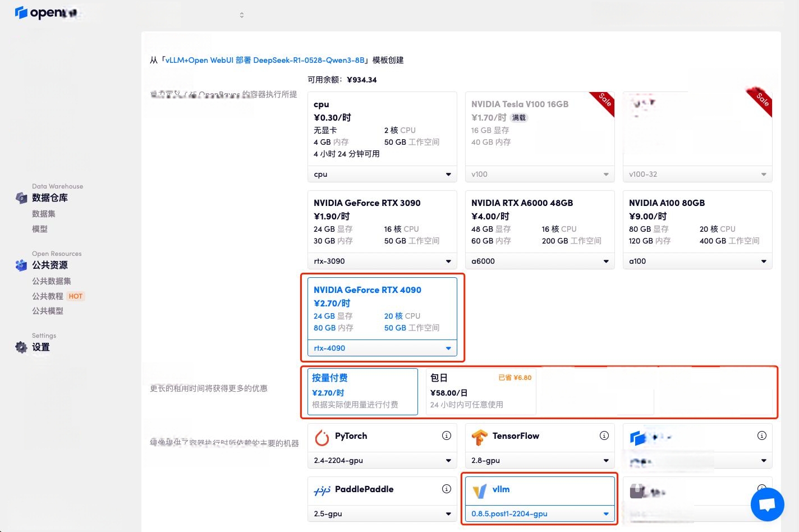The image size is (799, 532).
Task: Click the site logo at top left
Action: point(46,12)
